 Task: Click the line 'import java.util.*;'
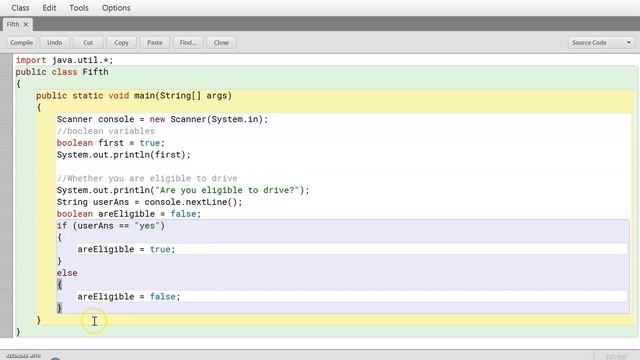[64, 60]
